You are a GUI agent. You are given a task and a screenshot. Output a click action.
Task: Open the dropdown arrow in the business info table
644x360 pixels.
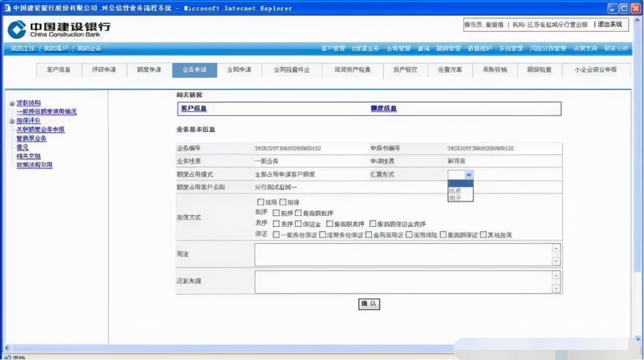click(x=468, y=174)
